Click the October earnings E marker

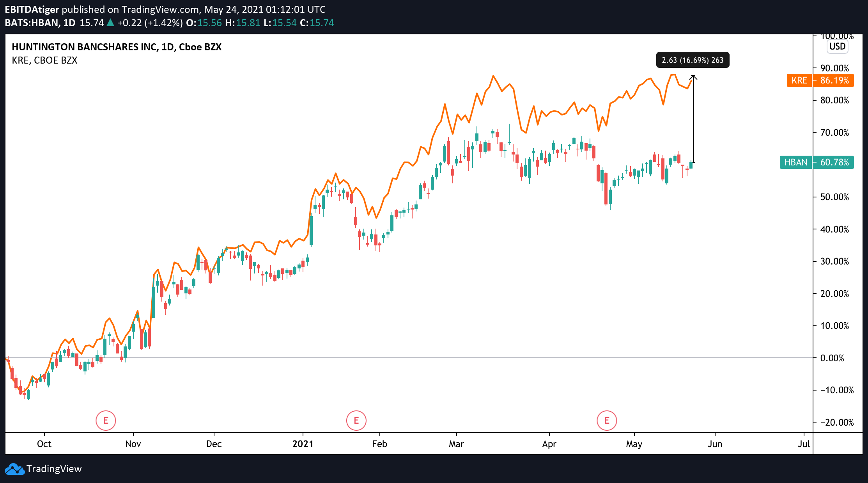click(106, 421)
